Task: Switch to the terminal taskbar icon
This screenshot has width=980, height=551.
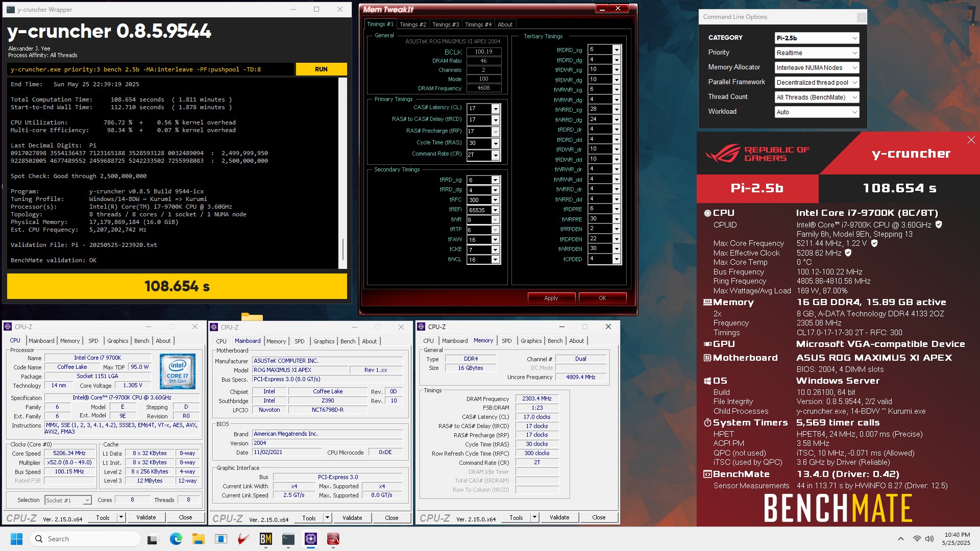Action: point(288,539)
